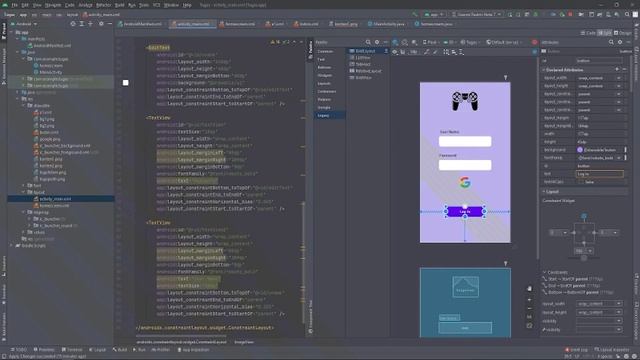This screenshot has width=640, height=360.
Task: Click the purple background color swatch in Attributes
Action: pyautogui.click(x=580, y=150)
